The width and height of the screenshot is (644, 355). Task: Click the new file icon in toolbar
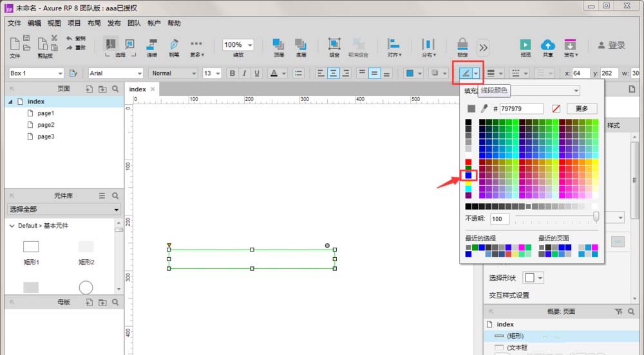click(x=14, y=44)
